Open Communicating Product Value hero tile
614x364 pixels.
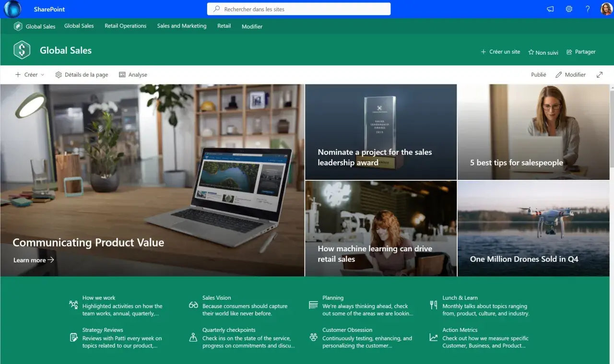tap(152, 180)
